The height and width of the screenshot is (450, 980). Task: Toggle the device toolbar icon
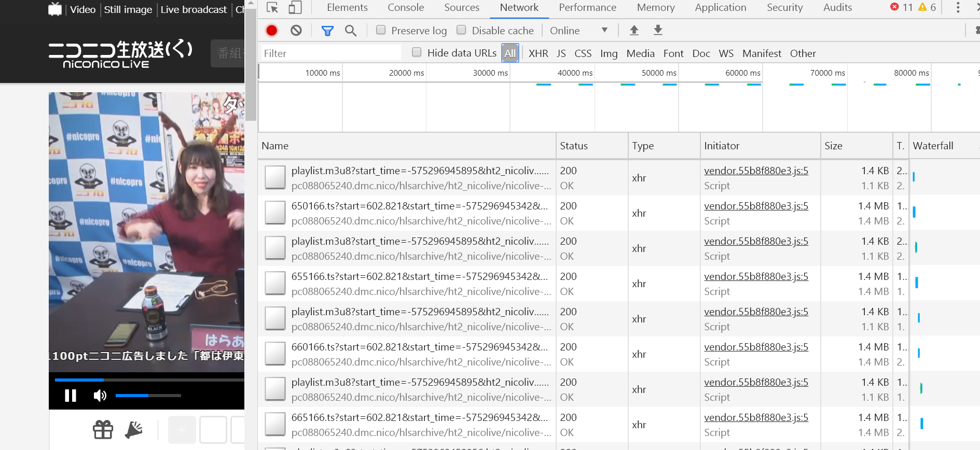pyautogui.click(x=295, y=8)
